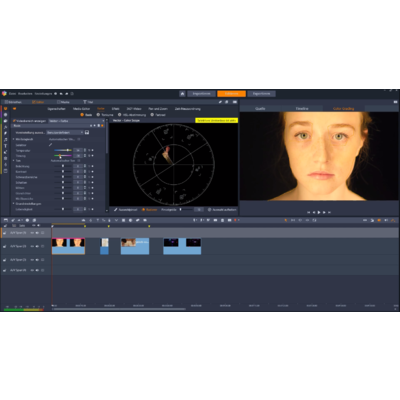Open the Vektor – Farbe scope dropdown
The width and height of the screenshot is (400, 400).
[76, 121]
